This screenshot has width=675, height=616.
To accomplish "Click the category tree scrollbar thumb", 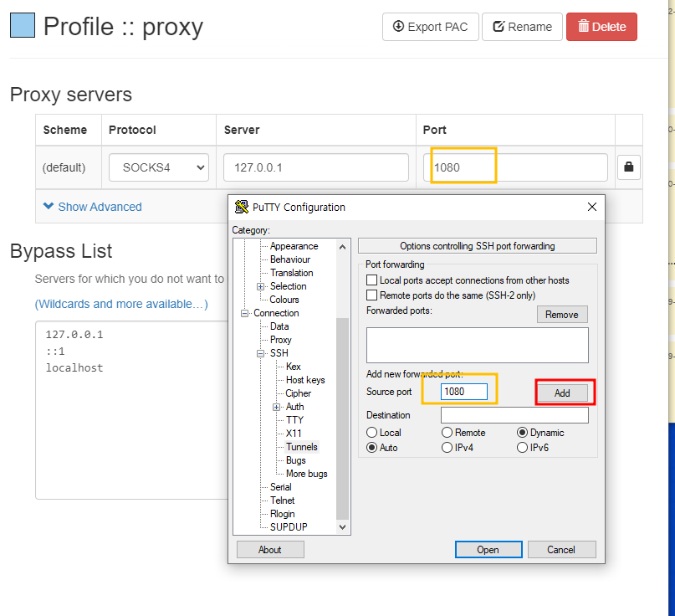I will [x=343, y=418].
